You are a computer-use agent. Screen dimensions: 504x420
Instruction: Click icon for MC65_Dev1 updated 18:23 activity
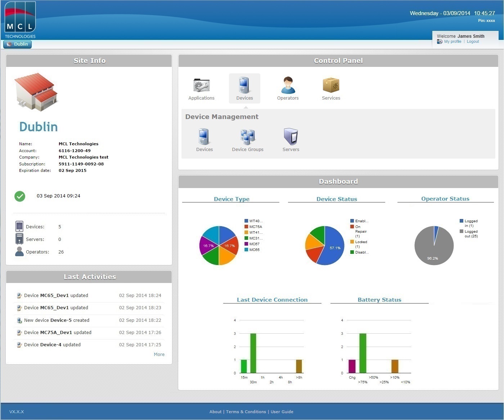(19, 308)
